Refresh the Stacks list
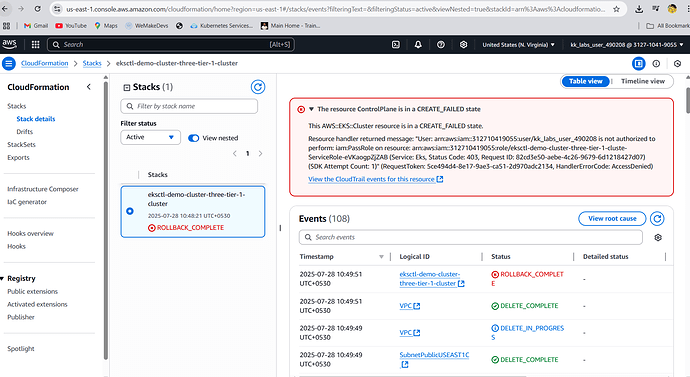690x377 pixels. tap(258, 87)
